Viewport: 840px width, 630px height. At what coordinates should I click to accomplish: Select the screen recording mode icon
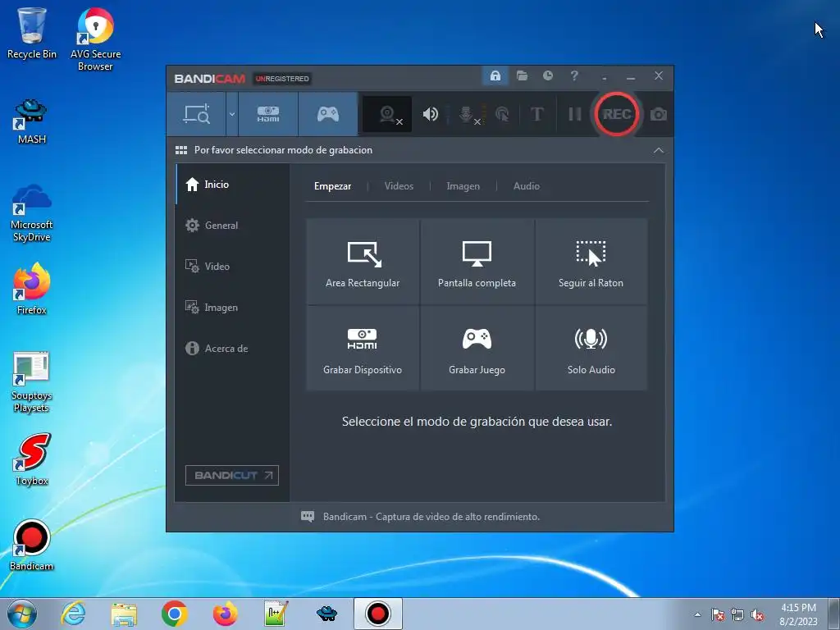pyautogui.click(x=197, y=114)
